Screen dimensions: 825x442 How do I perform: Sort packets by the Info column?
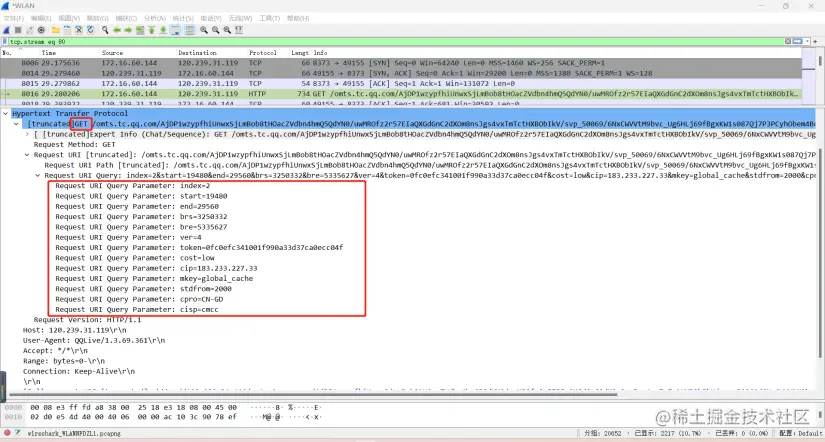pos(558,53)
